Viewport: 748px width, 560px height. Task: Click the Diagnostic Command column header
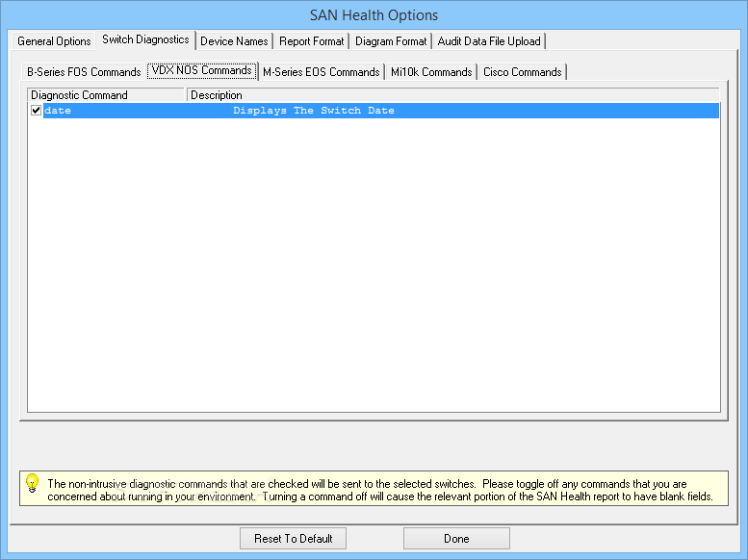pos(106,95)
